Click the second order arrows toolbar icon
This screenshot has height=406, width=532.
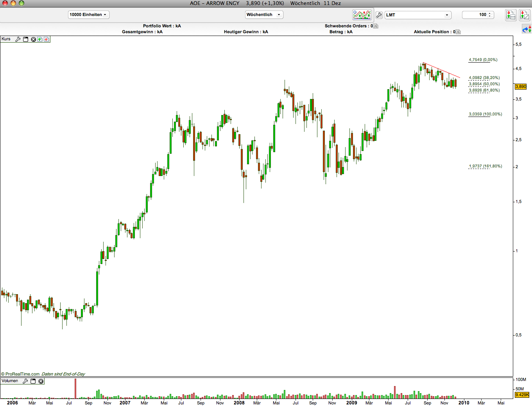[524, 15]
